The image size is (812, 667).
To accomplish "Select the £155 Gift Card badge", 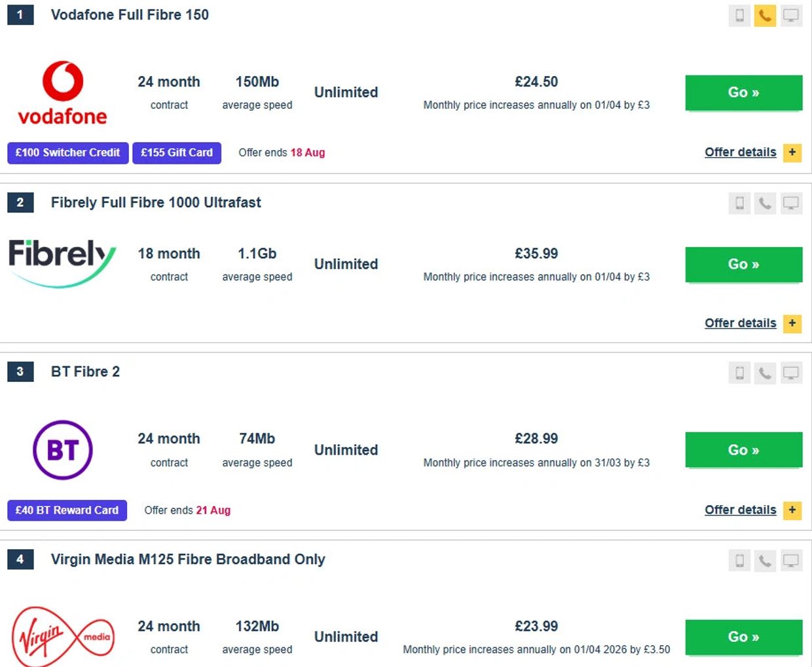I will pyautogui.click(x=177, y=153).
